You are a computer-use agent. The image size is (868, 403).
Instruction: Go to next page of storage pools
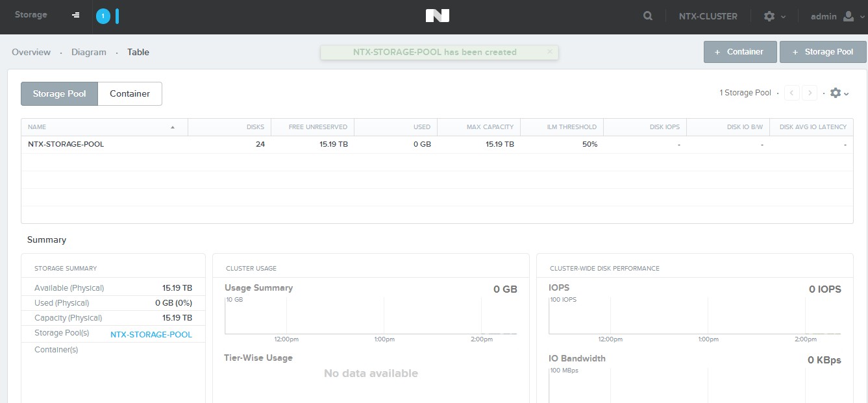click(x=809, y=93)
